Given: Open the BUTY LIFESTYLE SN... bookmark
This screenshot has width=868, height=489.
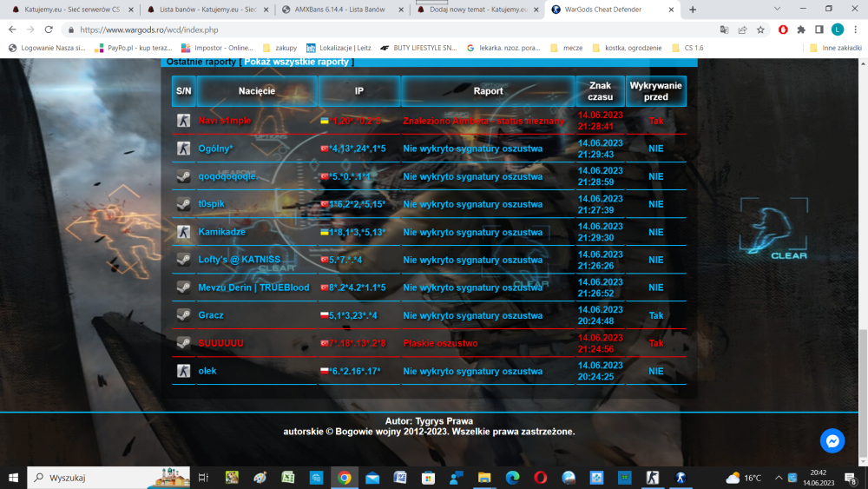Looking at the screenshot, I should [x=418, y=48].
